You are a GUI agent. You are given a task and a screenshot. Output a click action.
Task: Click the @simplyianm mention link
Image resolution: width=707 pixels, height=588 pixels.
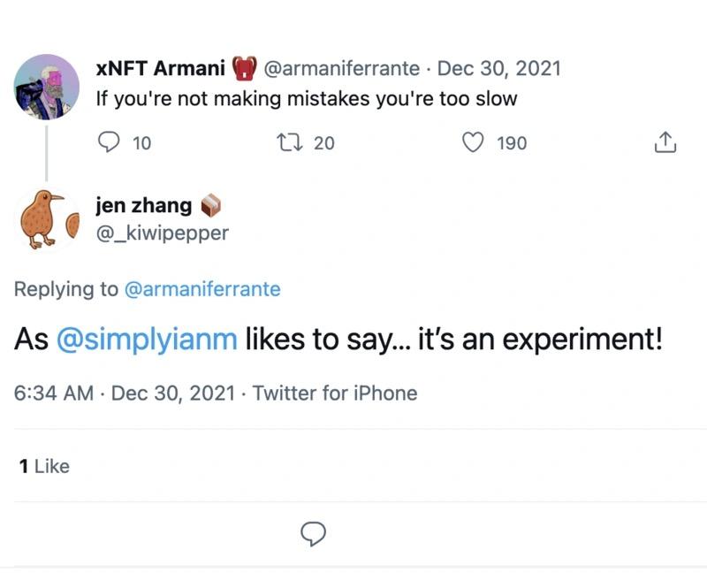(147, 340)
